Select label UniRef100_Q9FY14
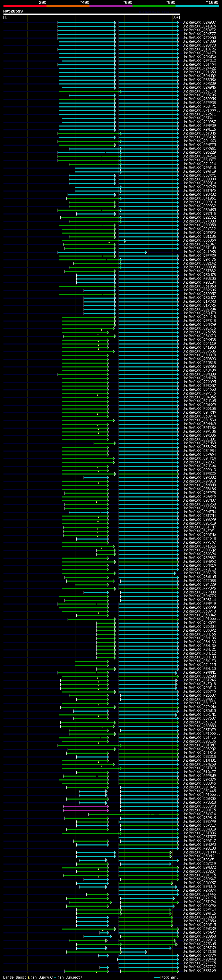Image resolution: width=222 pixels, height=980 pixels. tap(199, 459)
